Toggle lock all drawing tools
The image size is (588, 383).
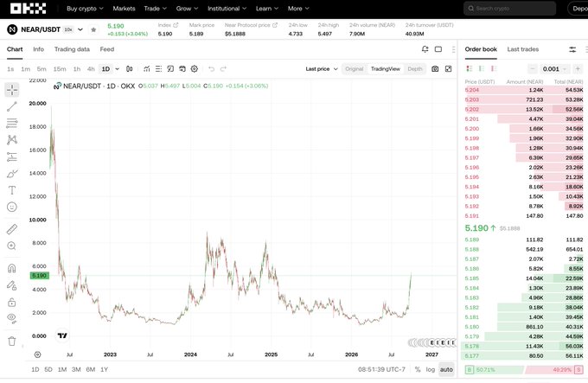[12, 302]
